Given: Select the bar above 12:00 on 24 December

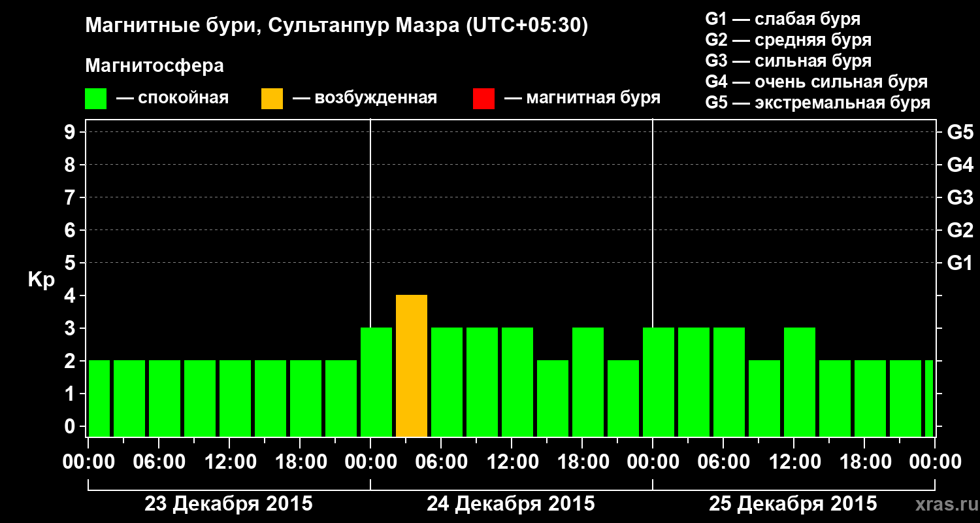Looking at the screenshot, I should (517, 382).
